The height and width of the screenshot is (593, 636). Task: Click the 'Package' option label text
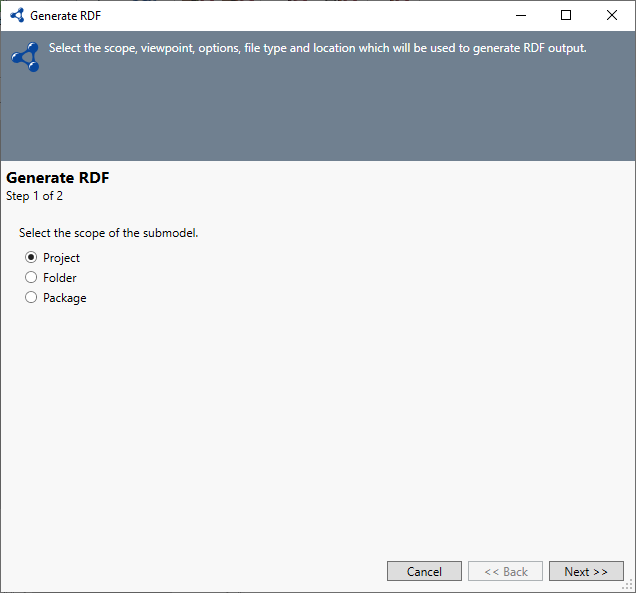click(x=65, y=298)
